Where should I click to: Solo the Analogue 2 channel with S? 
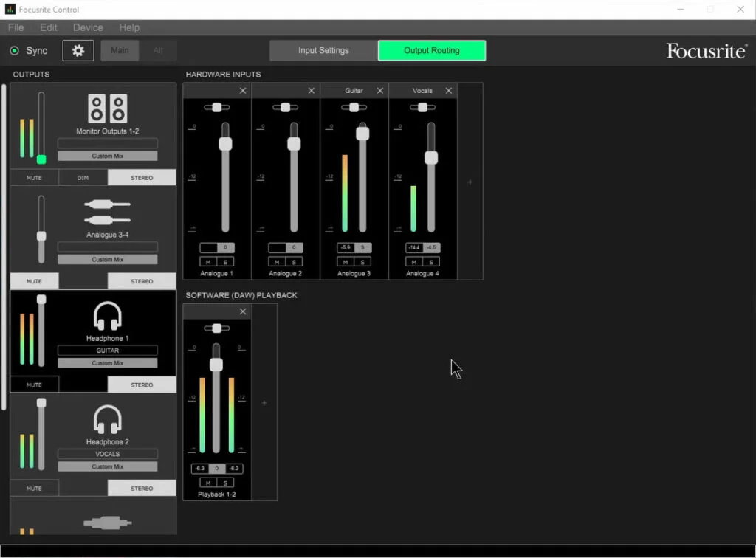[294, 262]
